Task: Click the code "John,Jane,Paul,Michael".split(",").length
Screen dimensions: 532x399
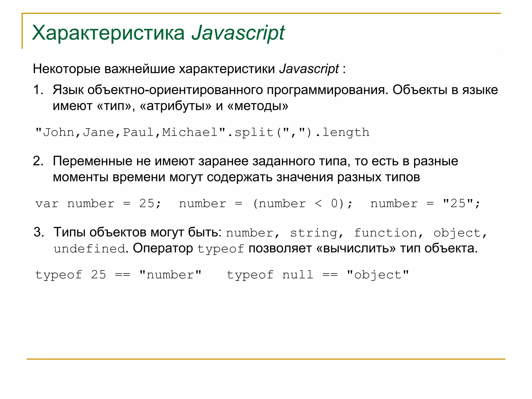Action: (202, 132)
